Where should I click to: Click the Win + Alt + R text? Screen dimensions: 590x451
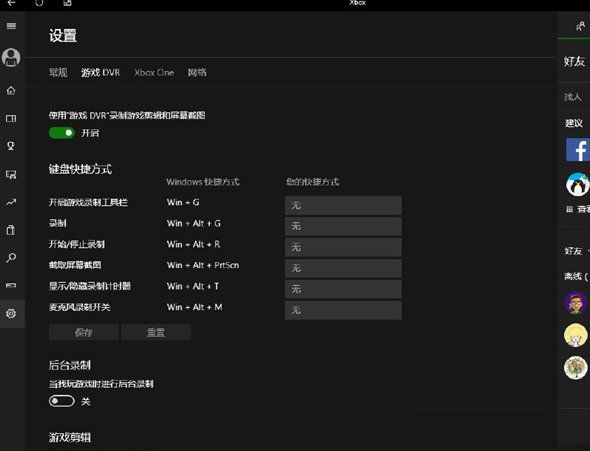click(x=193, y=244)
